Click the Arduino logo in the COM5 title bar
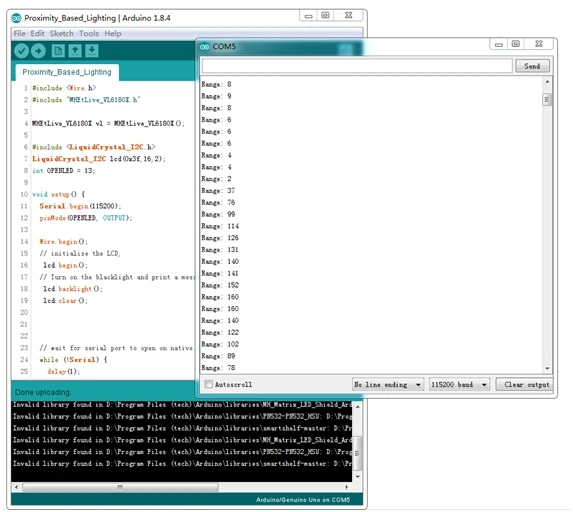This screenshot has height=512, width=573. [205, 47]
